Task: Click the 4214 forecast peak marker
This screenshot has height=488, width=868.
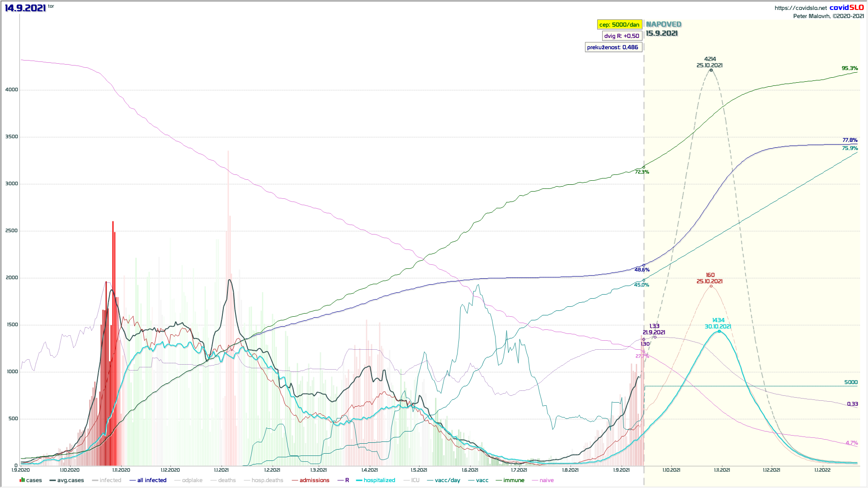Action: point(711,70)
